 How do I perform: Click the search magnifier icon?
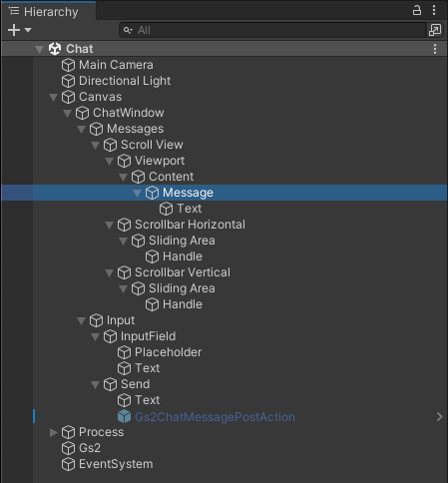point(128,30)
